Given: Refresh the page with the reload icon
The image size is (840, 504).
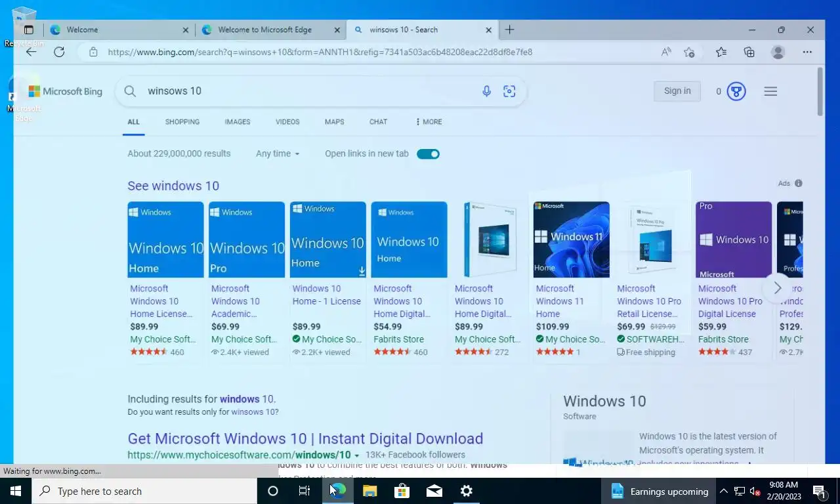Looking at the screenshot, I should click(59, 52).
